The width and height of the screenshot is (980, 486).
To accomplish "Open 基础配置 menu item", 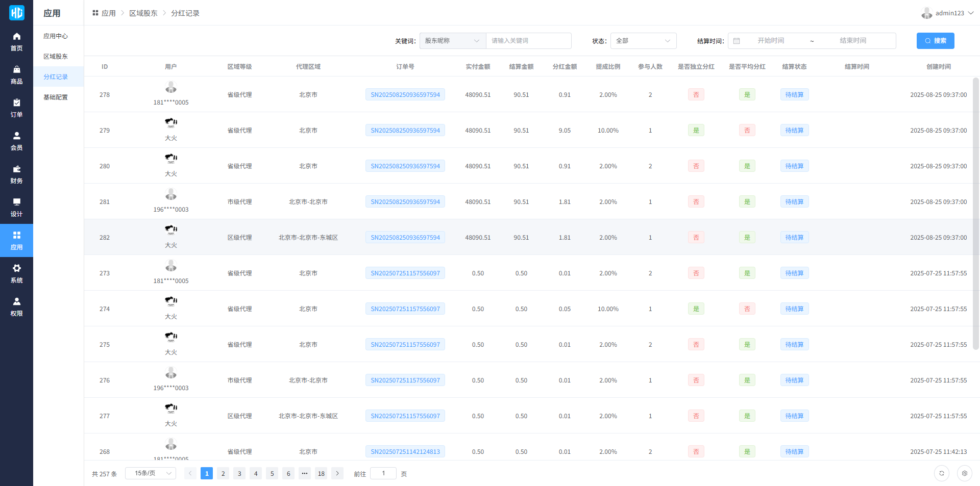I will (56, 97).
